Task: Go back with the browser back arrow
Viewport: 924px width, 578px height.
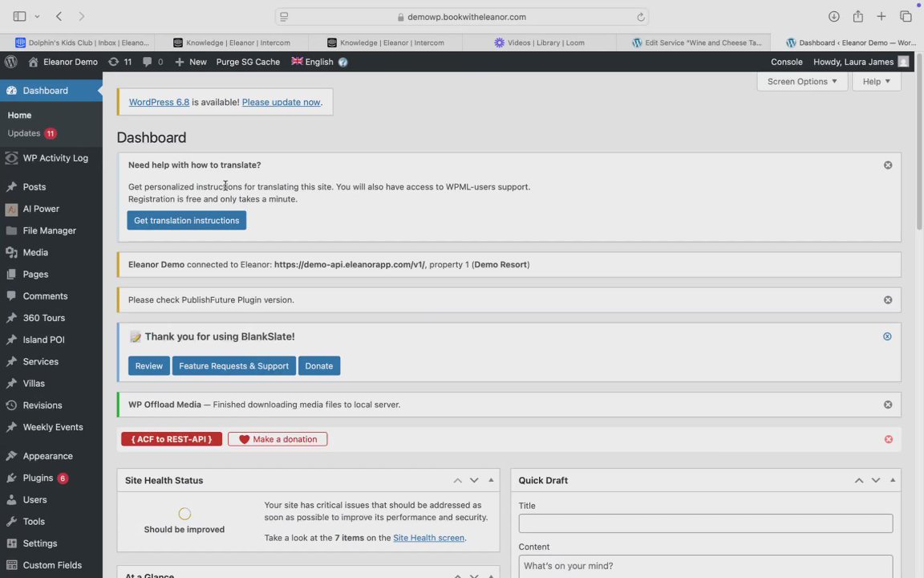Action: [x=59, y=17]
